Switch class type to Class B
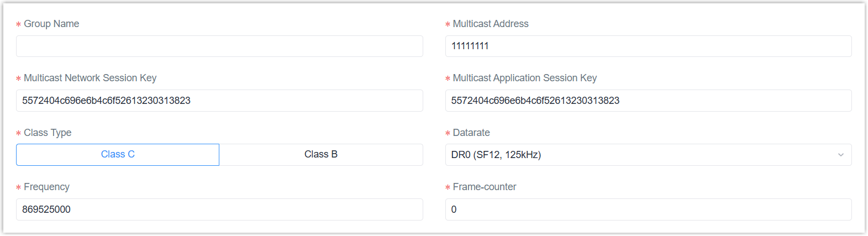This screenshot has width=868, height=236. point(321,155)
